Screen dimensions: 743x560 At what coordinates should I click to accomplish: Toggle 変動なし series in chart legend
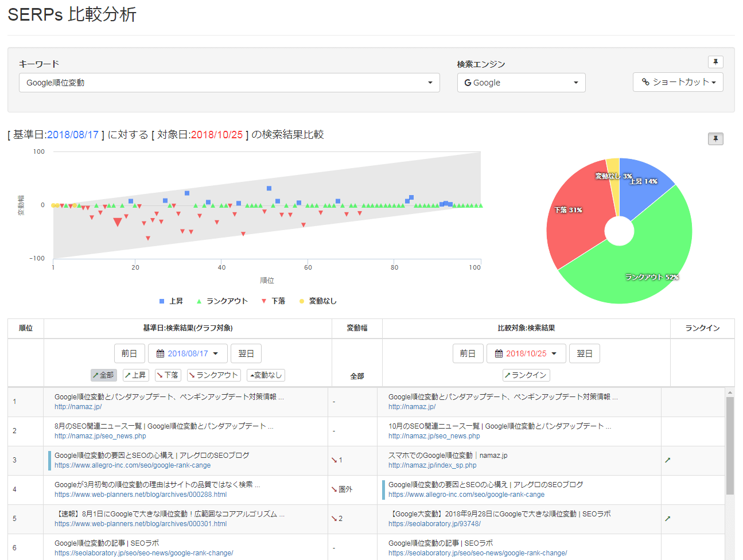[x=318, y=301]
